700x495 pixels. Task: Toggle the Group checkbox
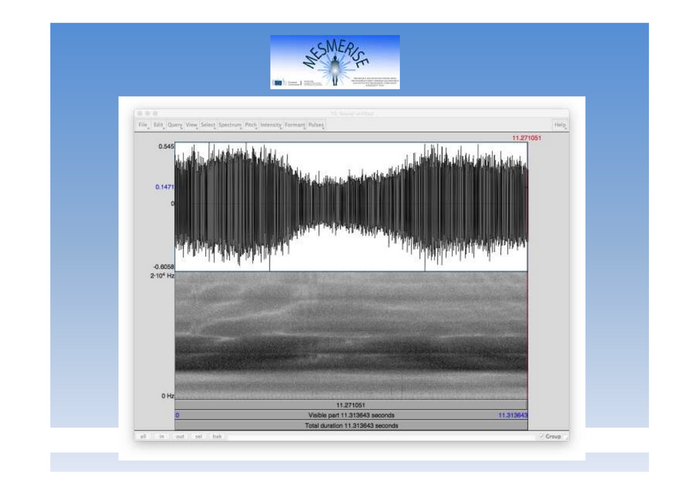click(552, 437)
